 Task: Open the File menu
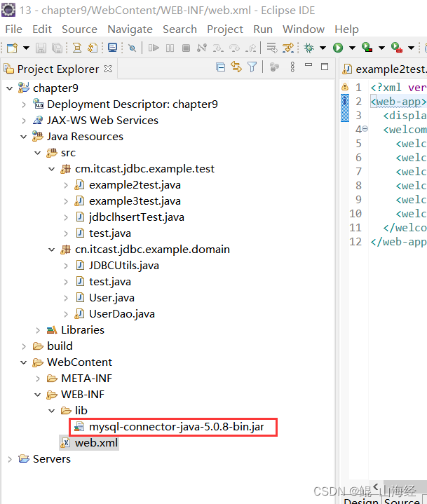pos(14,29)
